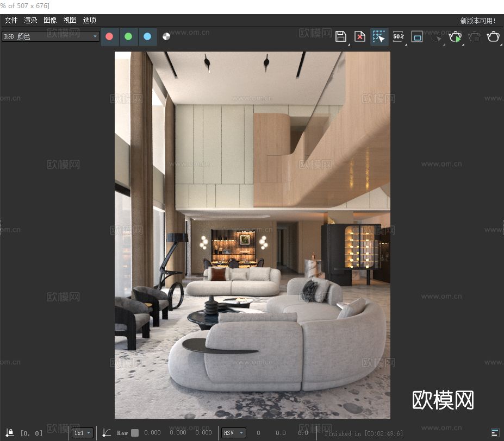The height and width of the screenshot is (441, 504).
Task: Start a new render with the teapot icon
Action: click(455, 36)
